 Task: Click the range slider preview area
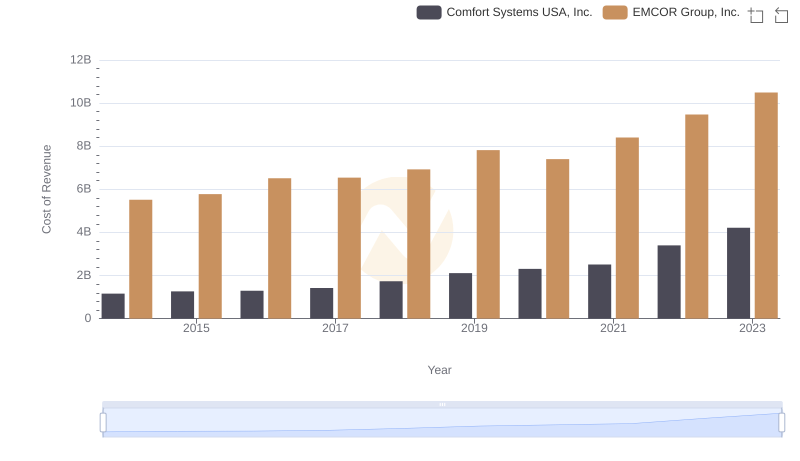(442, 423)
